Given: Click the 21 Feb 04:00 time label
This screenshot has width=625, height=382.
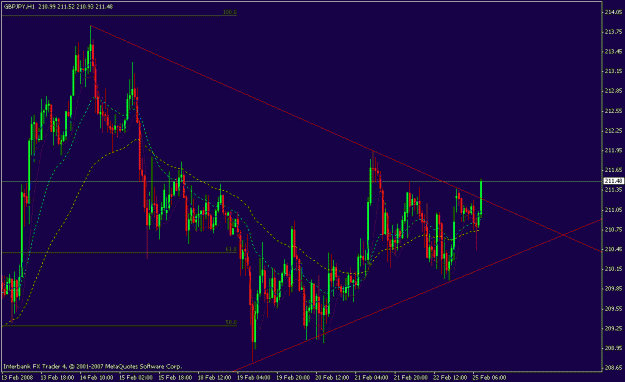Looking at the screenshot, I should point(371,377).
